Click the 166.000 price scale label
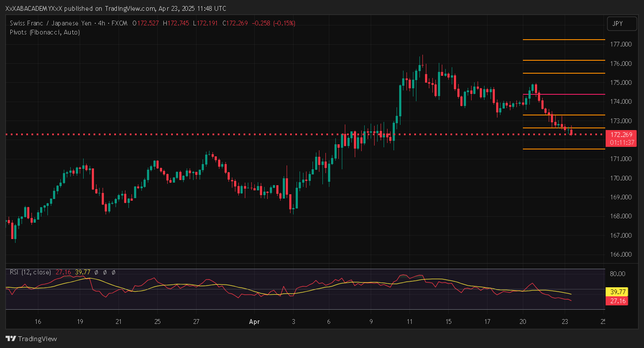 point(621,255)
